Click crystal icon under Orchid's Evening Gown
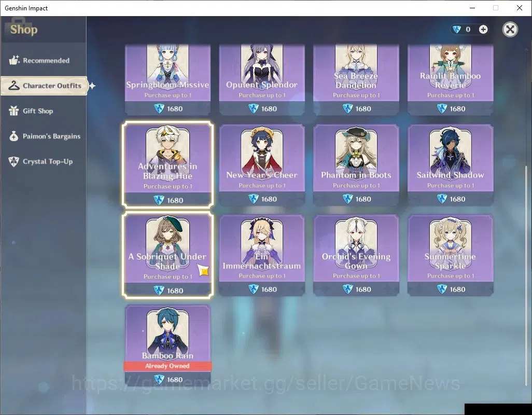532x415 pixels. pos(347,289)
